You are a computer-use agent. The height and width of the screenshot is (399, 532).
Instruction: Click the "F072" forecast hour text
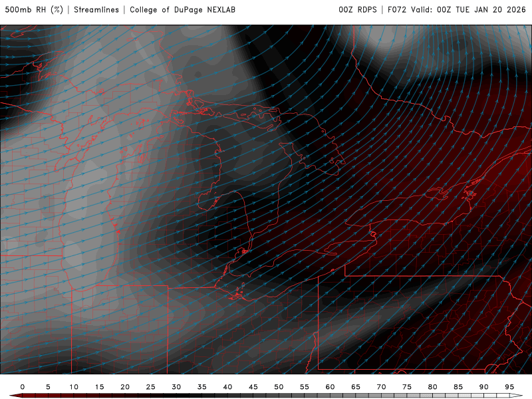(396, 10)
